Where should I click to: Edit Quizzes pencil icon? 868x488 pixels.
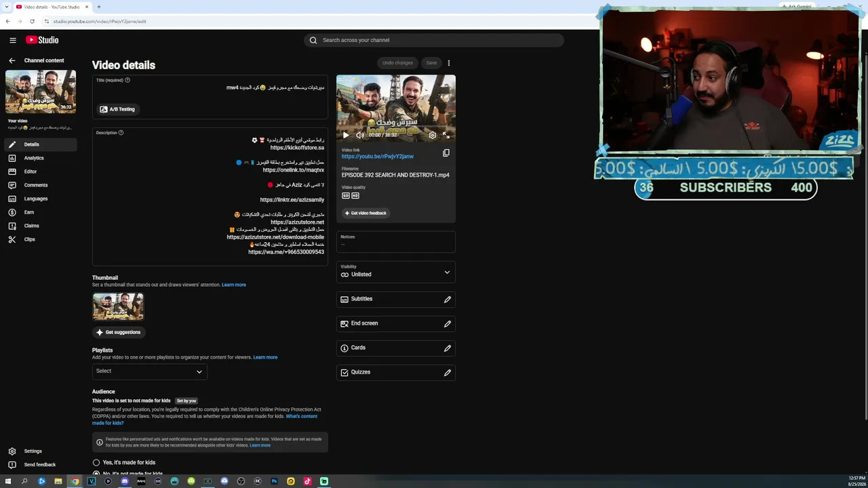tap(448, 372)
